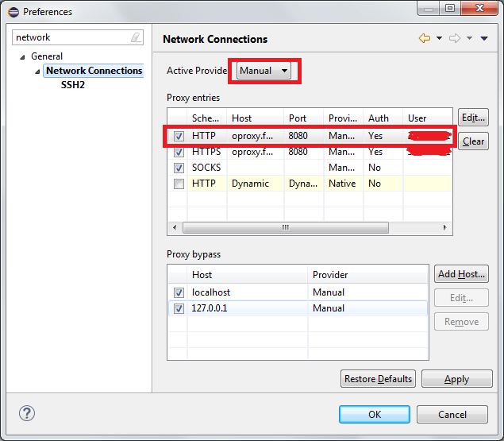
Task: Open the forward history dropdown arrow
Action: coord(469,38)
